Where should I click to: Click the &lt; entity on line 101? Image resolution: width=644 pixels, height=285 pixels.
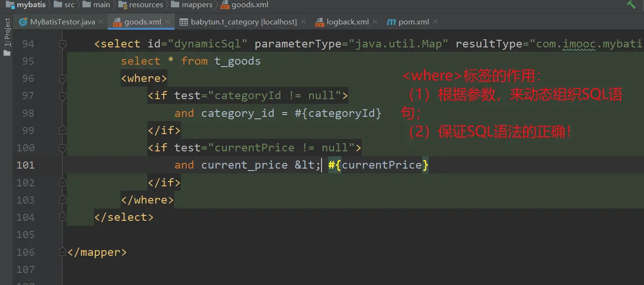308,165
